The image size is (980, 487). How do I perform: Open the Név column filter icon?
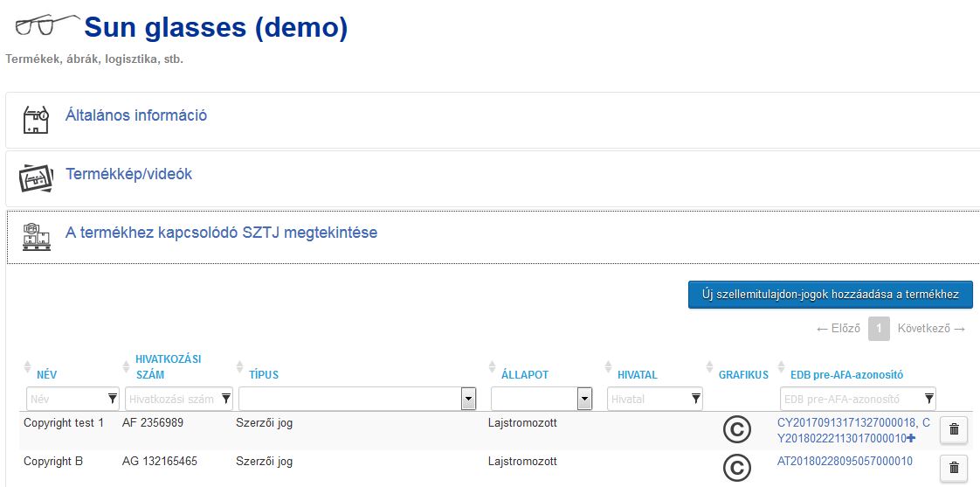[113, 398]
